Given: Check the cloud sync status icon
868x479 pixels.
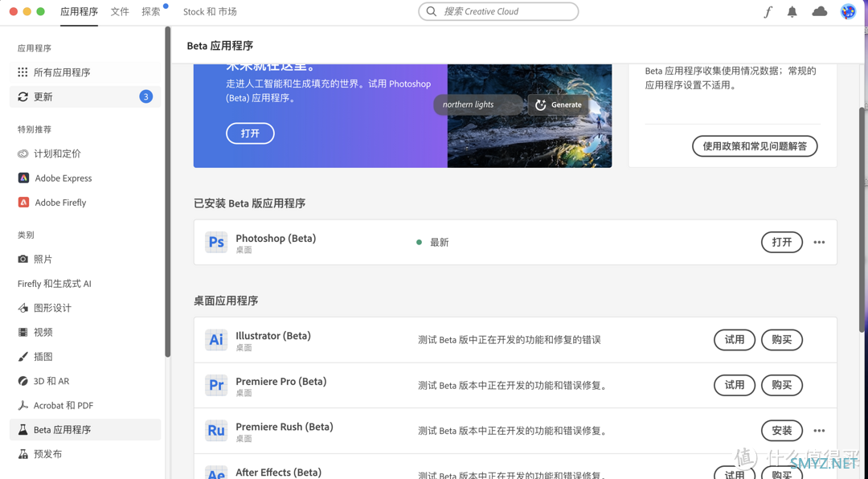Looking at the screenshot, I should pyautogui.click(x=819, y=11).
